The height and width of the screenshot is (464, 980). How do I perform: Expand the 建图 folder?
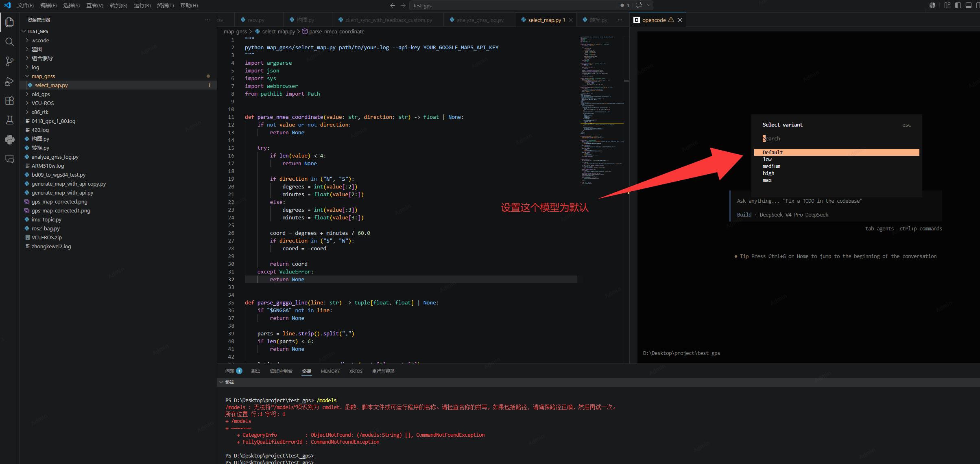pos(27,49)
